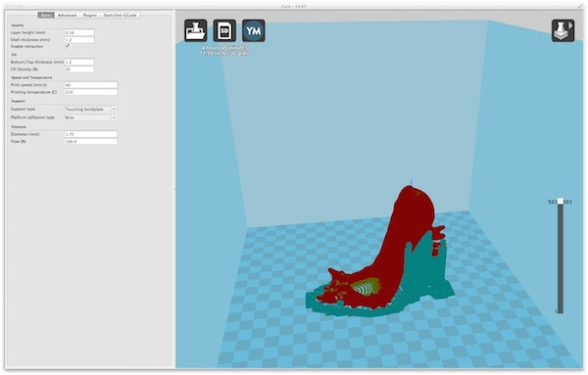Click the "Printing temperature (C)" label
Screen dimensions: 588x375
pyautogui.click(x=33, y=92)
